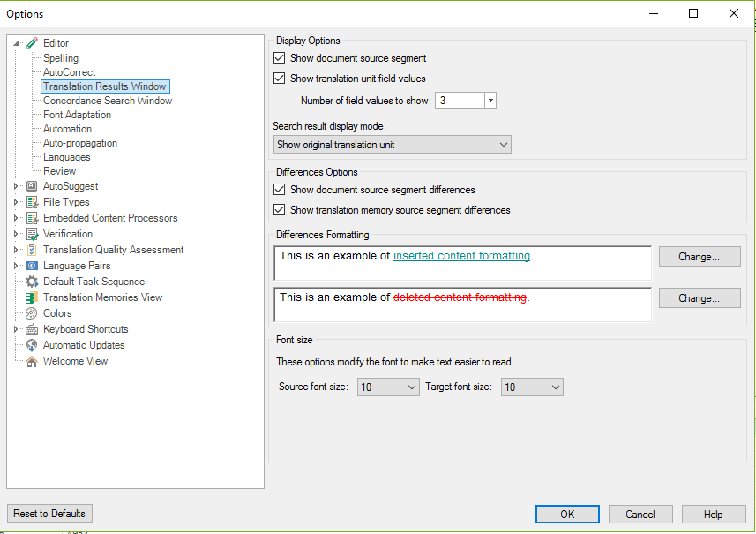The image size is (756, 534).
Task: Click the AutoSuggest icon in tree
Action: tap(32, 186)
